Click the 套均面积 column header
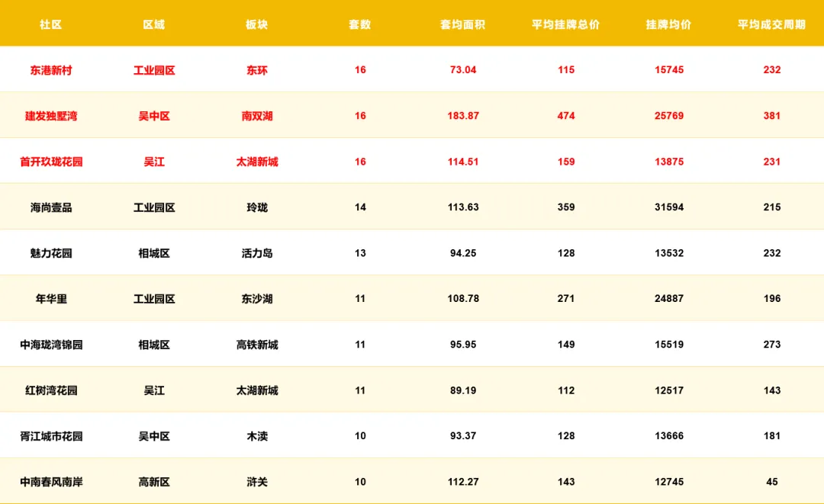 (x=463, y=24)
